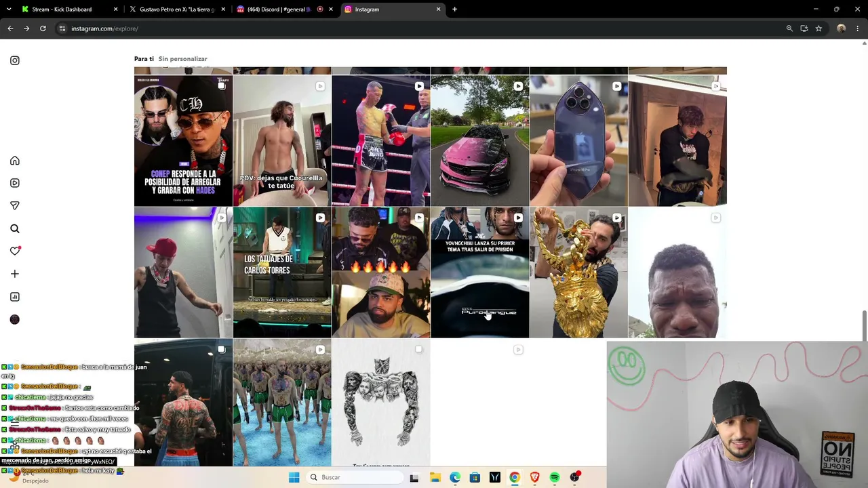This screenshot has height=488, width=868.
Task: Switch to Gustavo Petro en X tab
Action: 177,9
